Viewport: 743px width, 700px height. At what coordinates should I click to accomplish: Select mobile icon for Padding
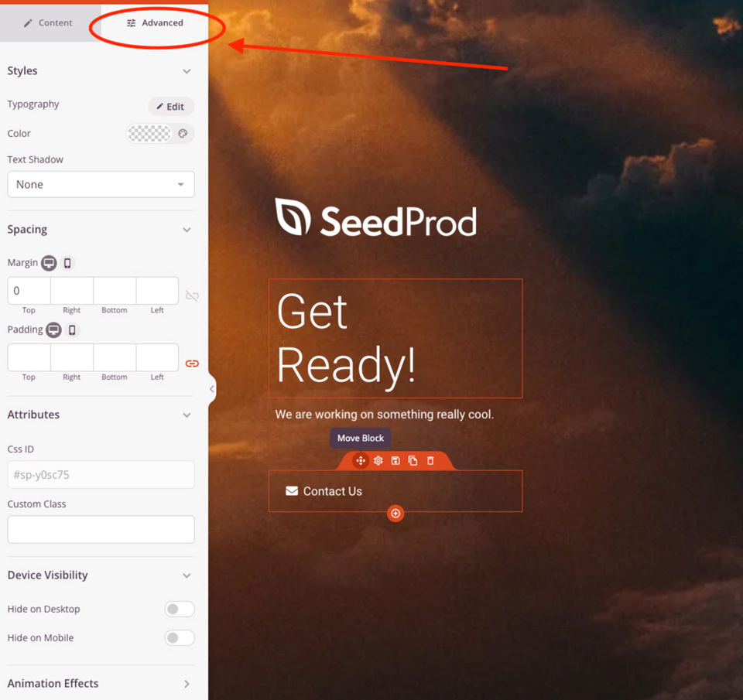[x=72, y=330]
